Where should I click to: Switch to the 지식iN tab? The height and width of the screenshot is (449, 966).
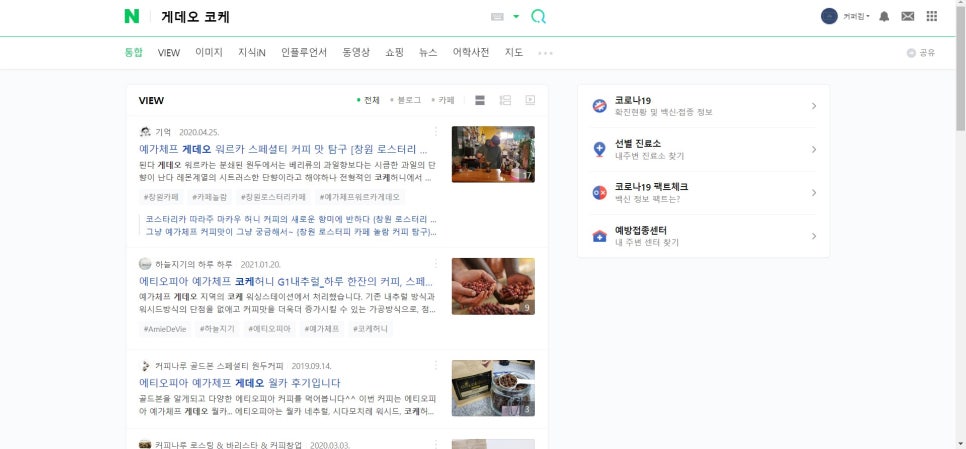(x=252, y=53)
